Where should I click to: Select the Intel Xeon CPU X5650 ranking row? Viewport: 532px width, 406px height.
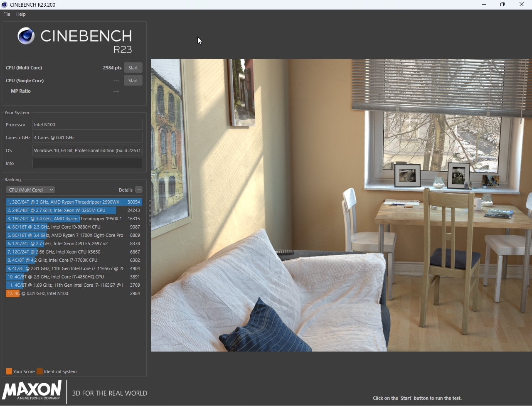coord(74,252)
